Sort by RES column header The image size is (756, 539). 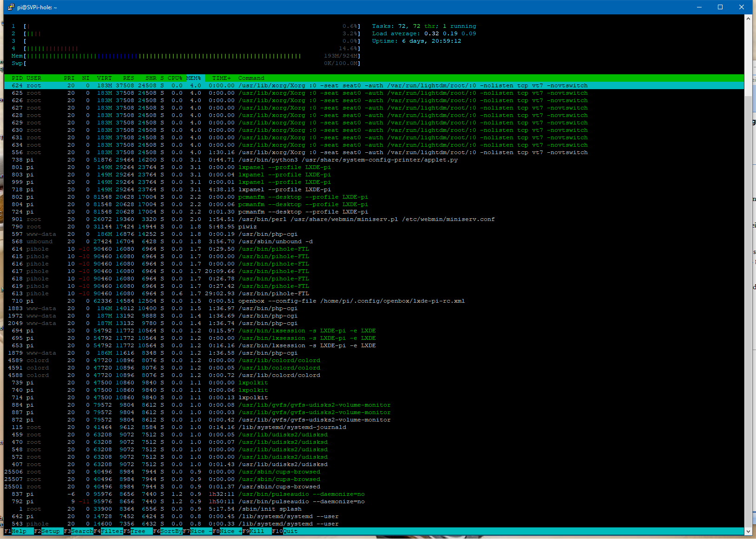129,78
